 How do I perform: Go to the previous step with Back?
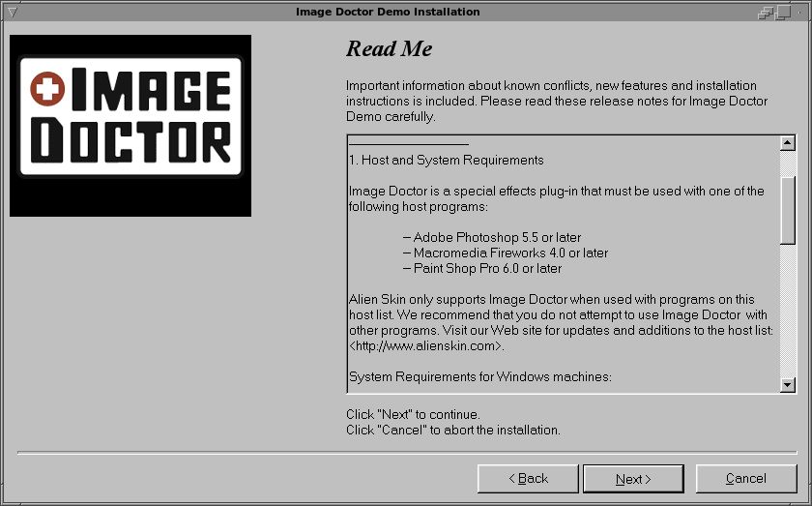[528, 479]
